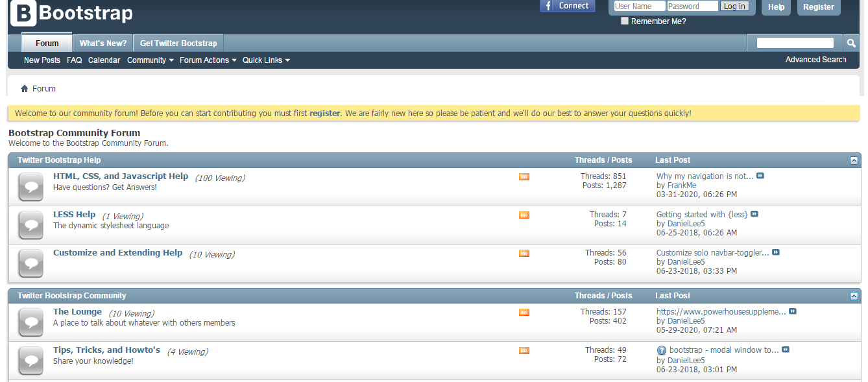Open the powerhousesuppleme last post link
The width and height of the screenshot is (868, 382).
pos(721,311)
